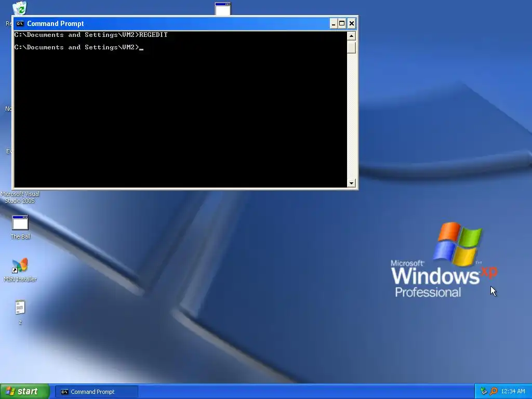
Task: Click the network tray icon
Action: click(x=484, y=391)
